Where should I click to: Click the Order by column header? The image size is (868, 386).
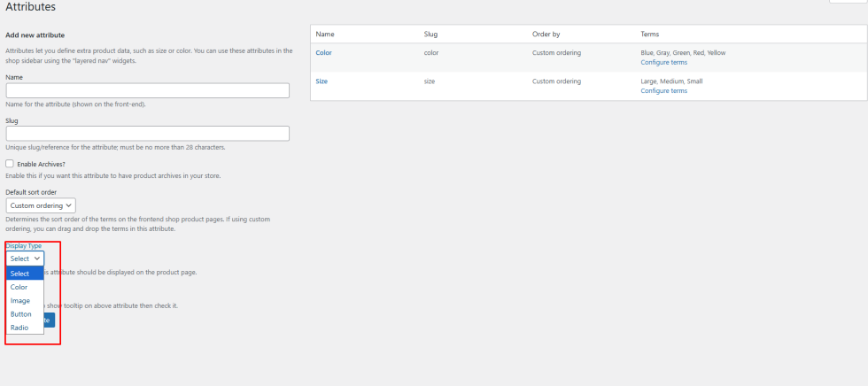pyautogui.click(x=546, y=35)
